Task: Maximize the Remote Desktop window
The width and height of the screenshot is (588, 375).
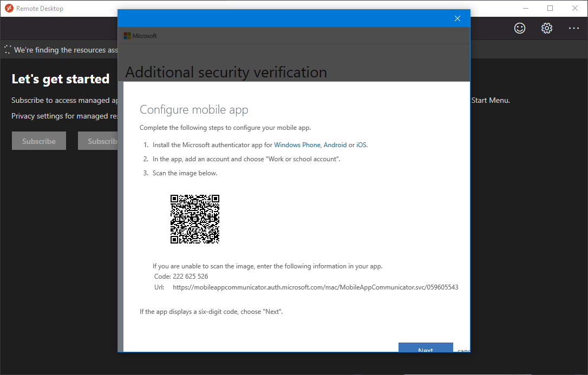Action: [x=550, y=8]
